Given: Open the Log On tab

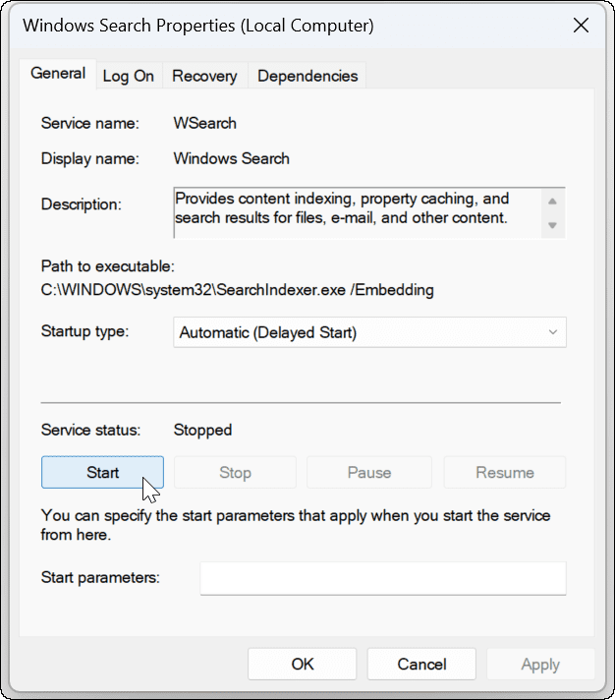Looking at the screenshot, I should pos(129,77).
